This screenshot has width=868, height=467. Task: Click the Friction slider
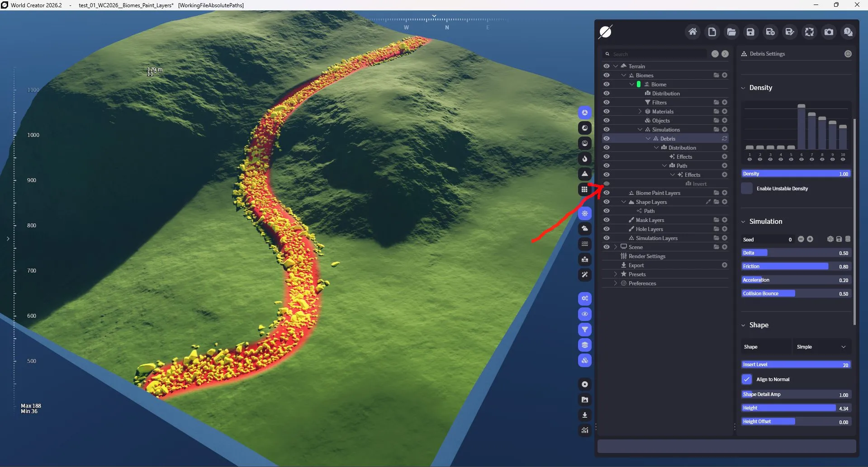(x=796, y=266)
